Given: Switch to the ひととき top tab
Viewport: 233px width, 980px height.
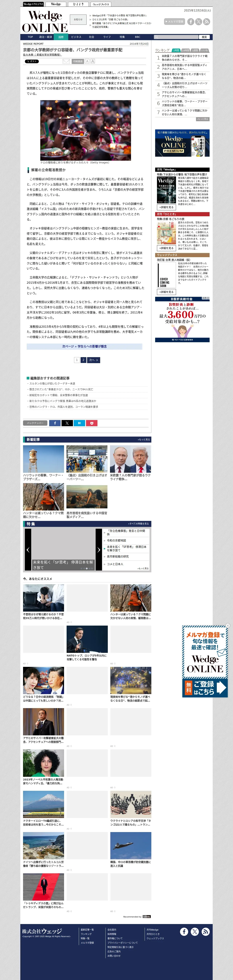Looking at the screenshot, I should coord(78,4).
